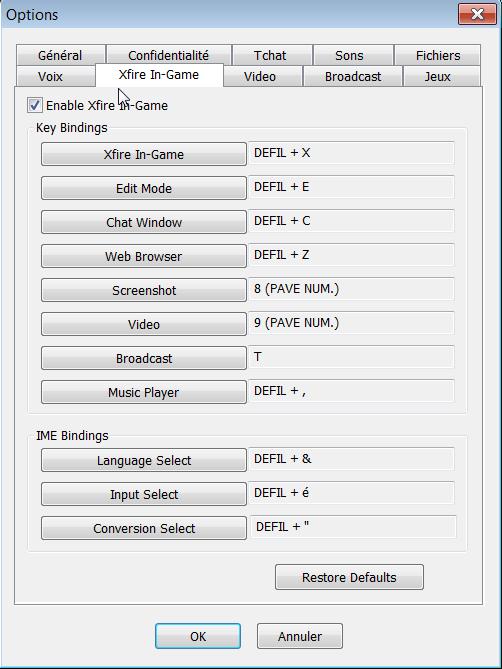Close the Options dialog window
The width and height of the screenshot is (502, 669).
click(x=477, y=14)
